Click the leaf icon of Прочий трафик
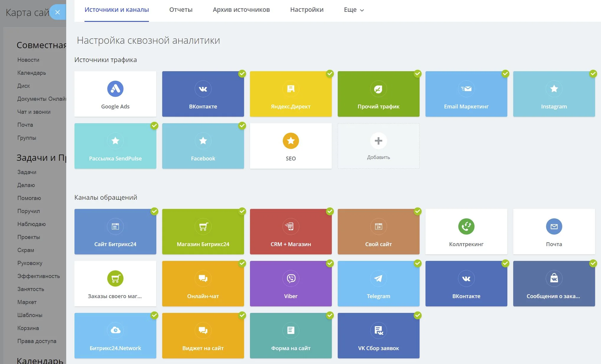Viewport: 601px width, 364px height. coord(378,89)
